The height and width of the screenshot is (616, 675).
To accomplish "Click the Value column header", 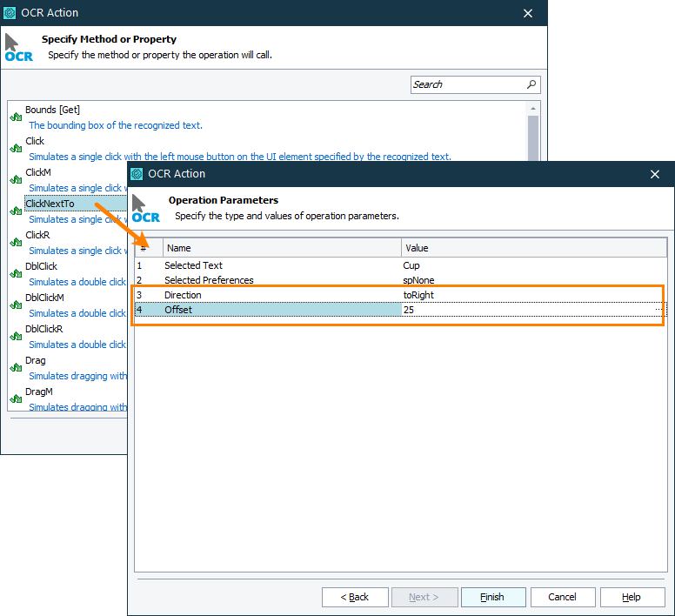I will 534,248.
